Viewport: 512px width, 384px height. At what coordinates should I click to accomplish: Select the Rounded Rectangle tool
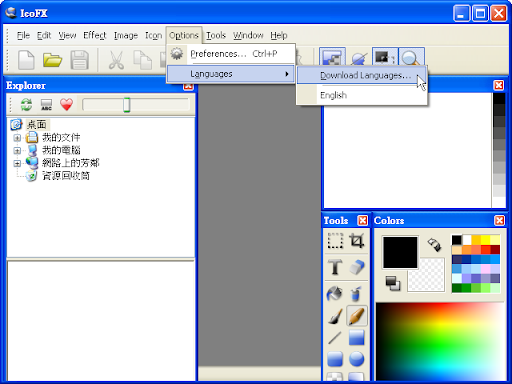point(335,359)
